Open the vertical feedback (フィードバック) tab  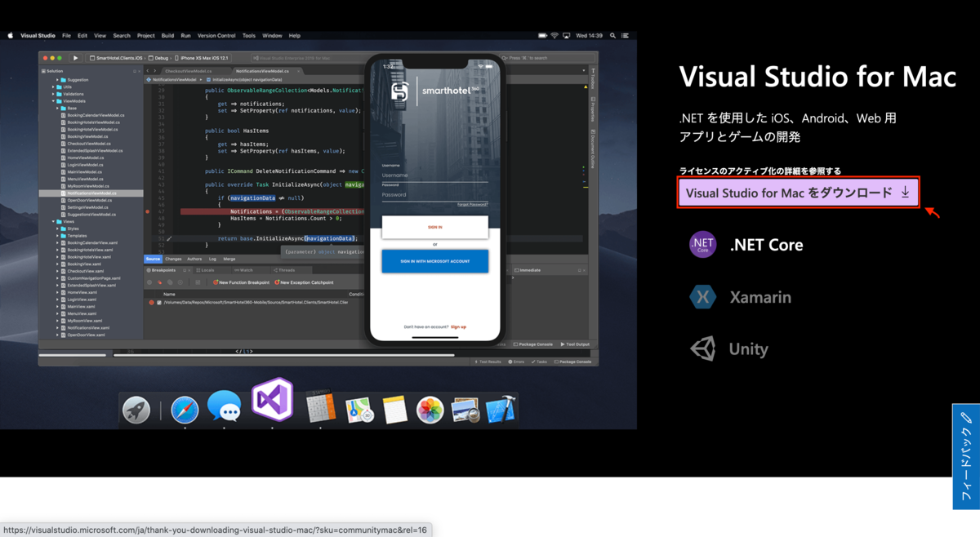(966, 456)
